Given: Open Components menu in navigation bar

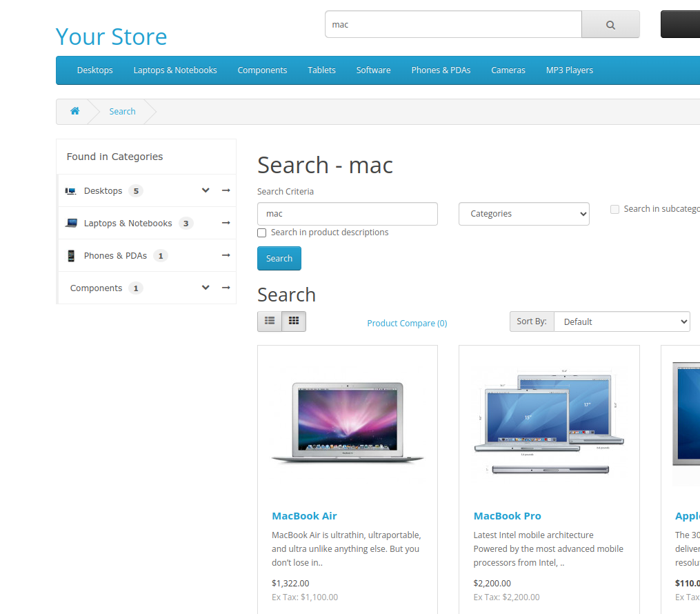Looking at the screenshot, I should [262, 70].
